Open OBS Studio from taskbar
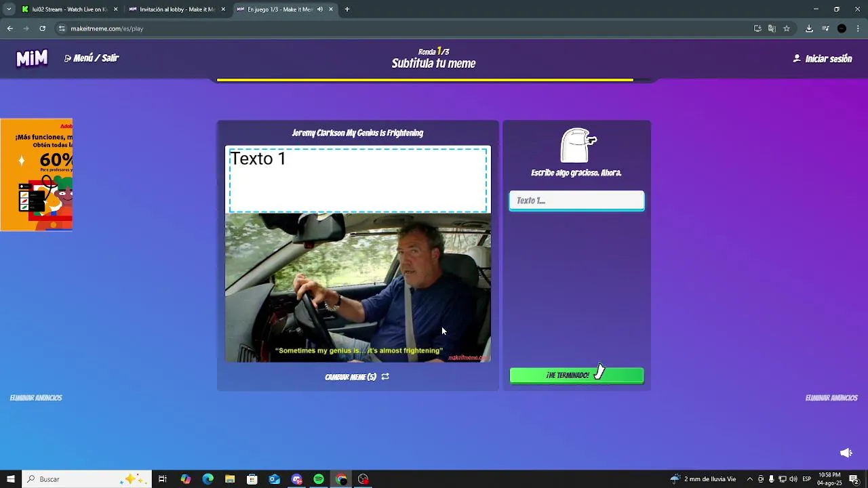 tap(363, 479)
